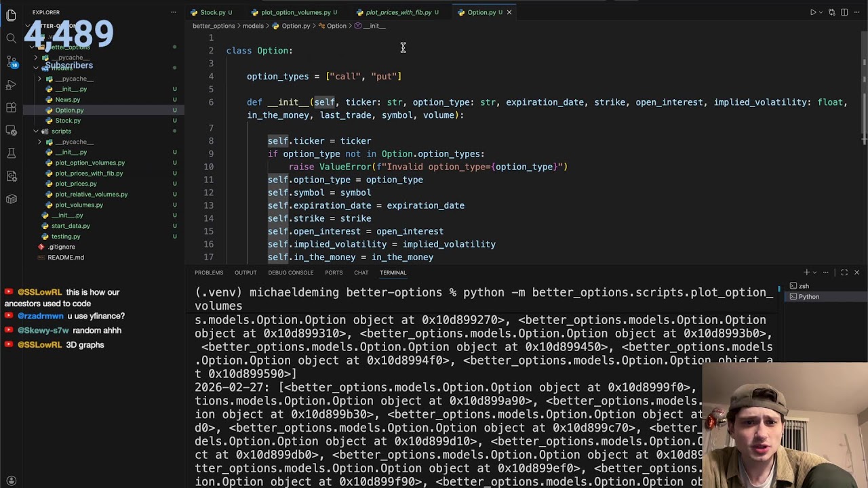Open the CHAT panel tab
The width and height of the screenshot is (868, 488).
click(x=361, y=272)
